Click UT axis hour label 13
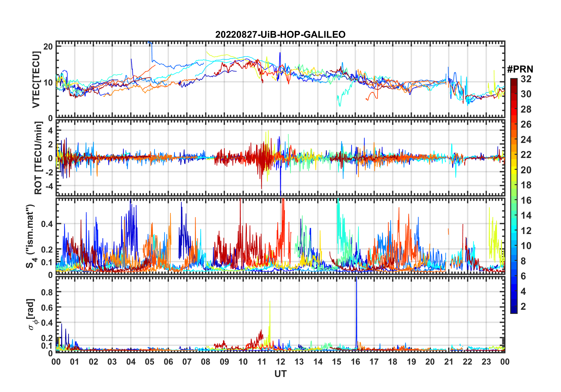 (299, 362)
